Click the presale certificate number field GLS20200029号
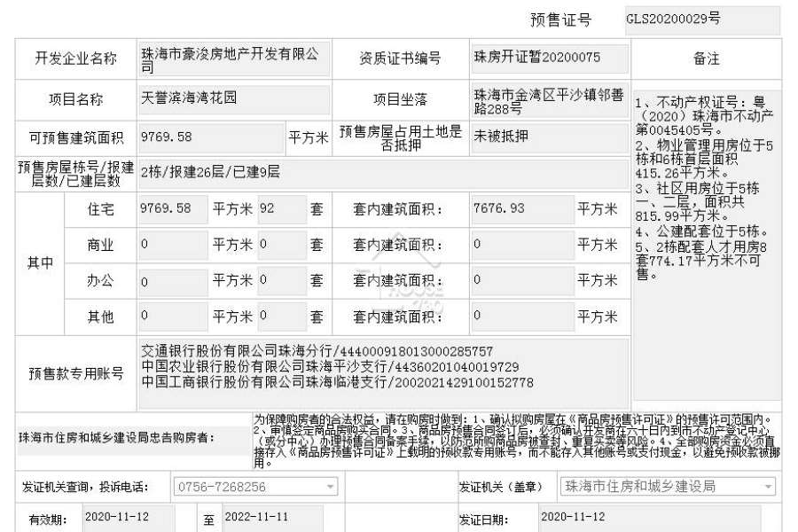The image size is (798, 532). pos(702,20)
